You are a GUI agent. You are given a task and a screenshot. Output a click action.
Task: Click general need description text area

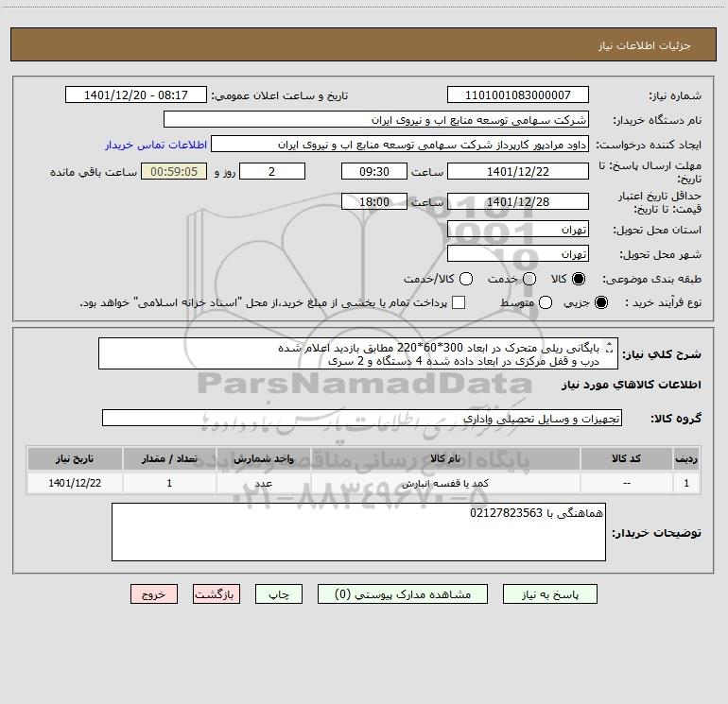358,354
